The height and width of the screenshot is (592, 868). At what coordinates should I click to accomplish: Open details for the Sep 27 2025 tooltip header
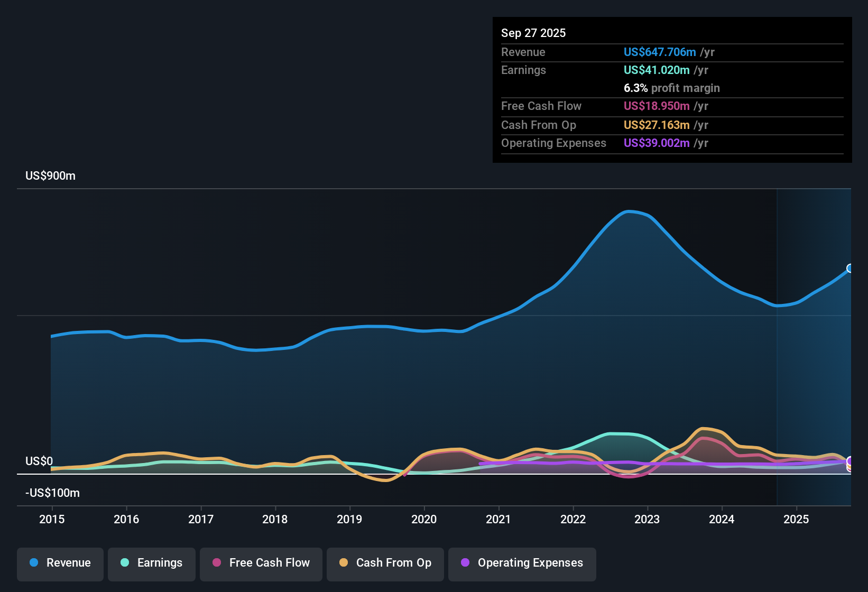(x=533, y=33)
